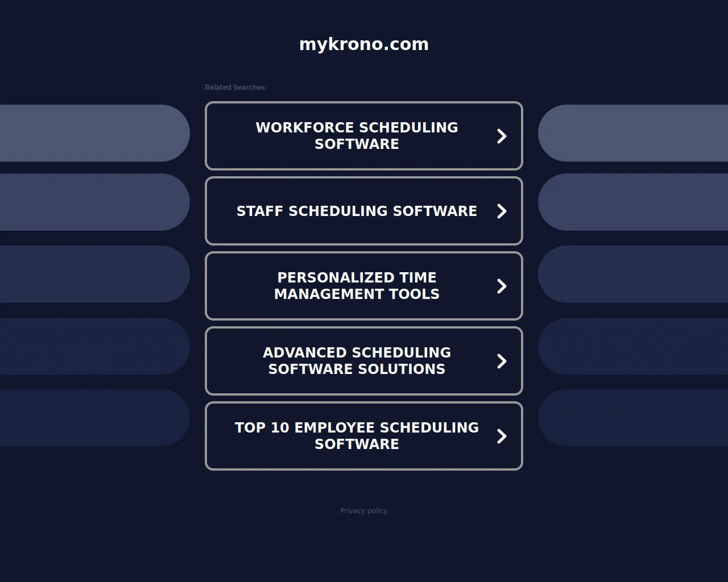The image size is (728, 582).
Task: Click the right pill beside Top 10 Employee Scheduling
Action: pyautogui.click(x=633, y=418)
